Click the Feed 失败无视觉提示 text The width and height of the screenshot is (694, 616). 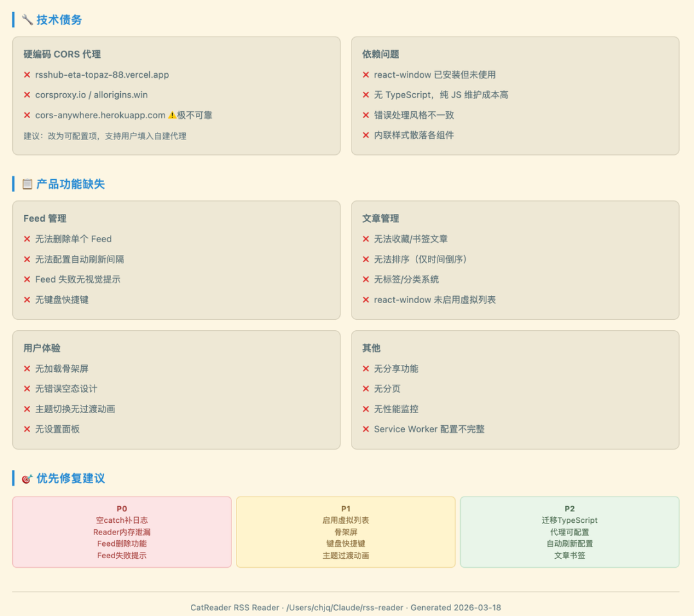[78, 279]
